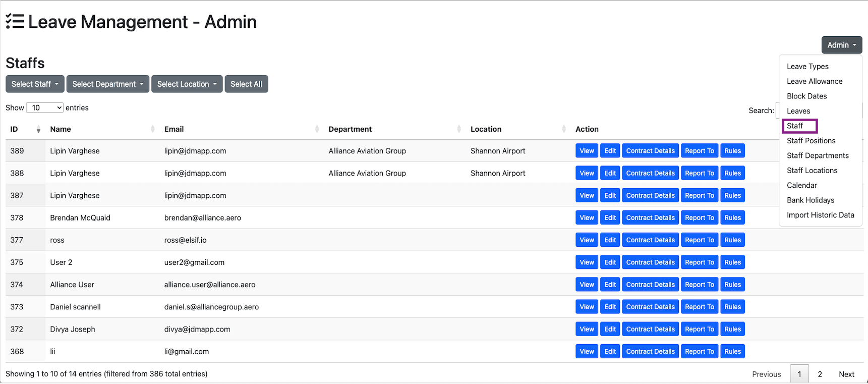Screen dimensions: 868x384
Task: Open Contract Details for Divya Joseph
Action: point(650,330)
